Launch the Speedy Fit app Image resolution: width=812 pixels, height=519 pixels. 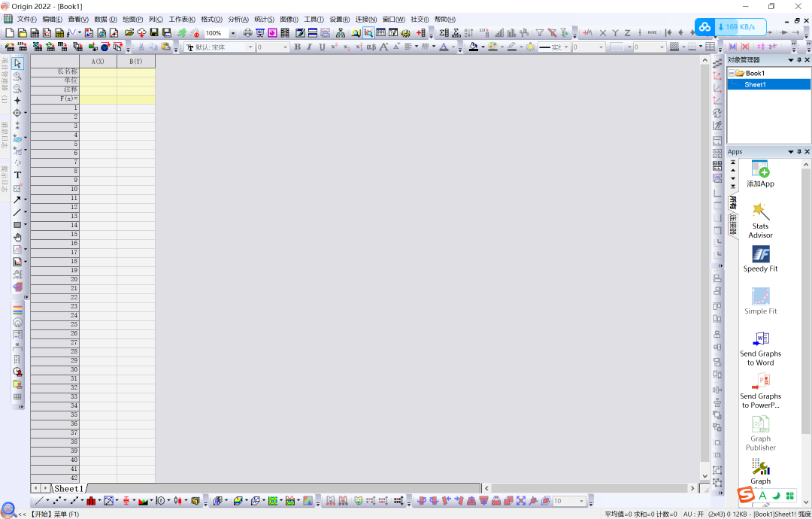pyautogui.click(x=760, y=259)
